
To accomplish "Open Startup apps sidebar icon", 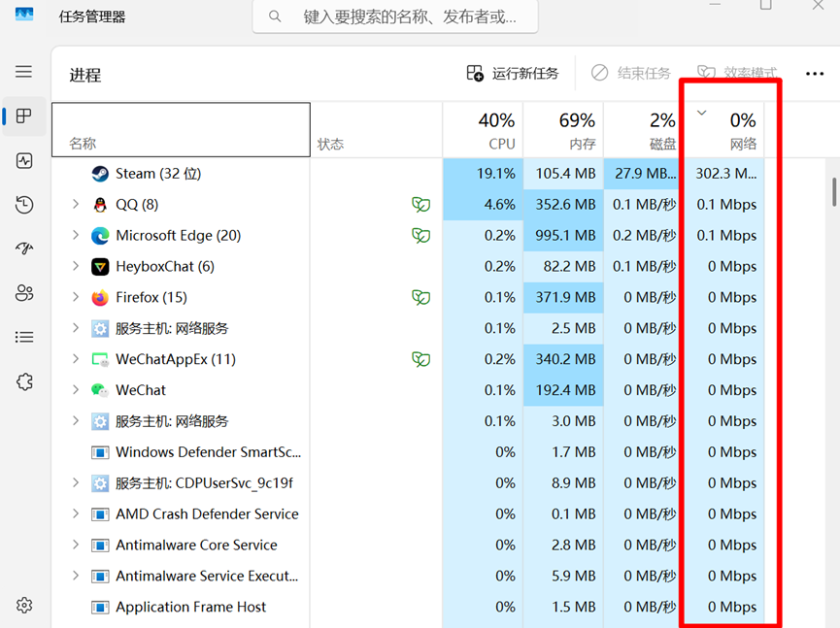I will (24, 248).
